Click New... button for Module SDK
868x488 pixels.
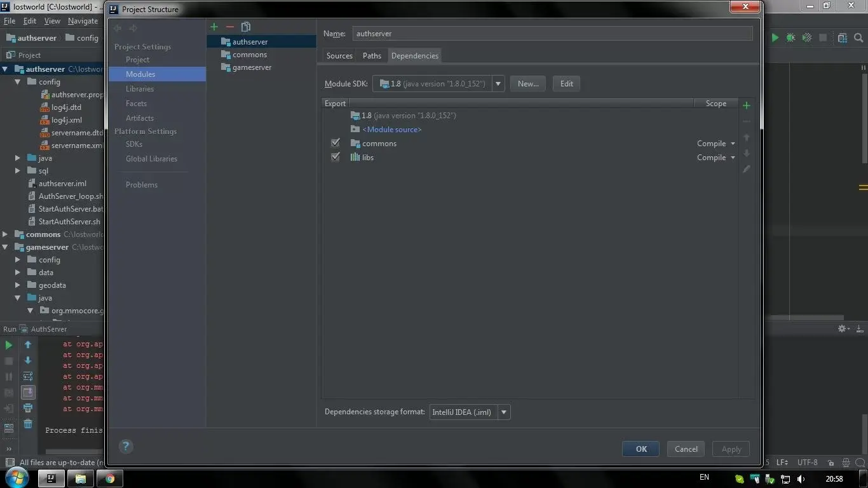528,84
